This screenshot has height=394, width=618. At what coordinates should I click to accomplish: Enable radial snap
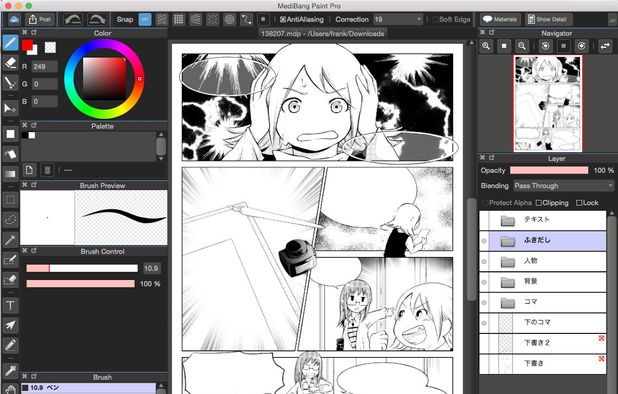pyautogui.click(x=212, y=19)
